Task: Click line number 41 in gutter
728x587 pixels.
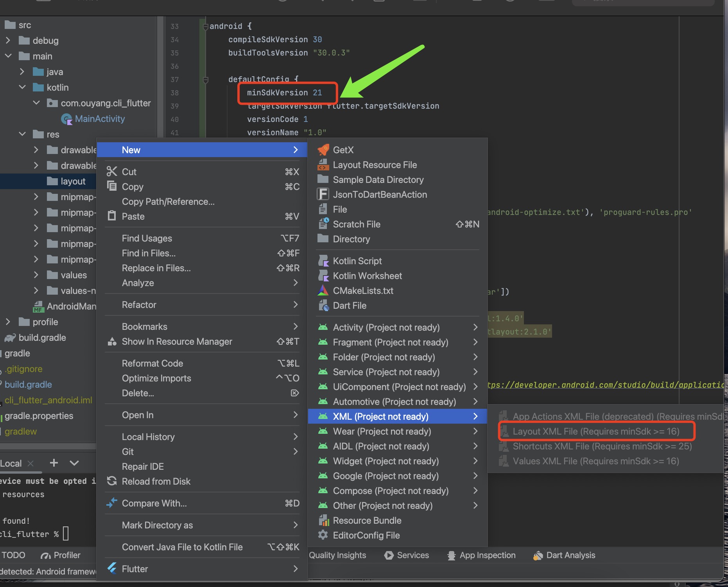Action: pyautogui.click(x=175, y=132)
